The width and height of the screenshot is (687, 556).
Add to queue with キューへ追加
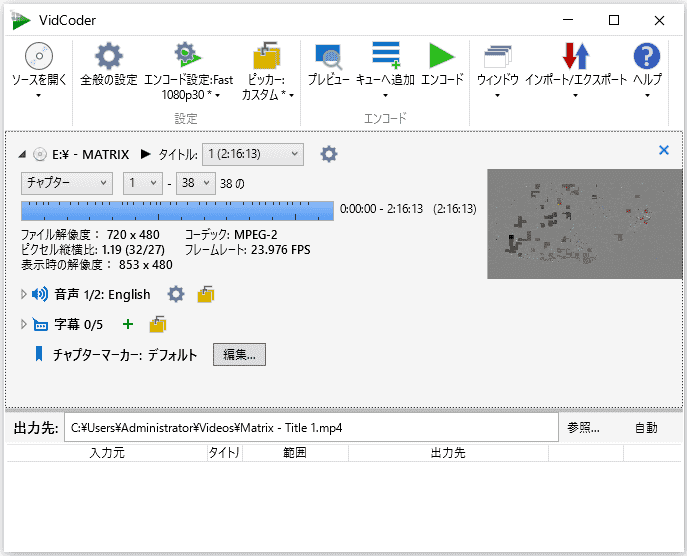[385, 56]
